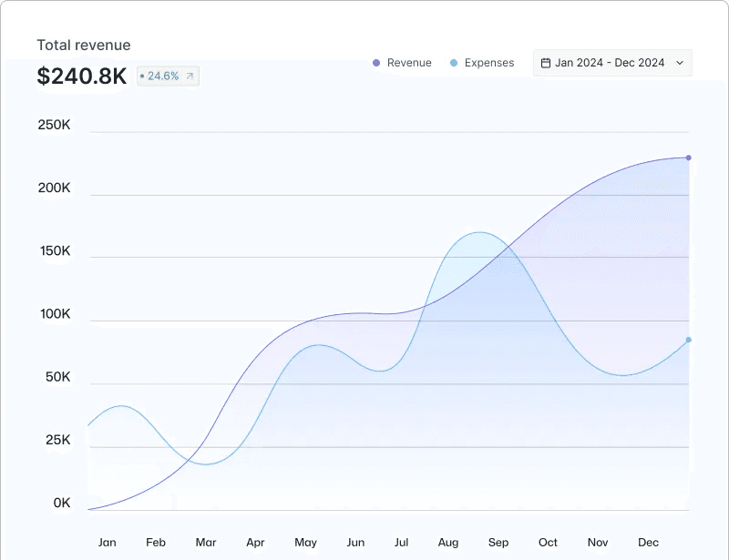
Task: Click the Aug label on x-axis
Action: pos(448,543)
